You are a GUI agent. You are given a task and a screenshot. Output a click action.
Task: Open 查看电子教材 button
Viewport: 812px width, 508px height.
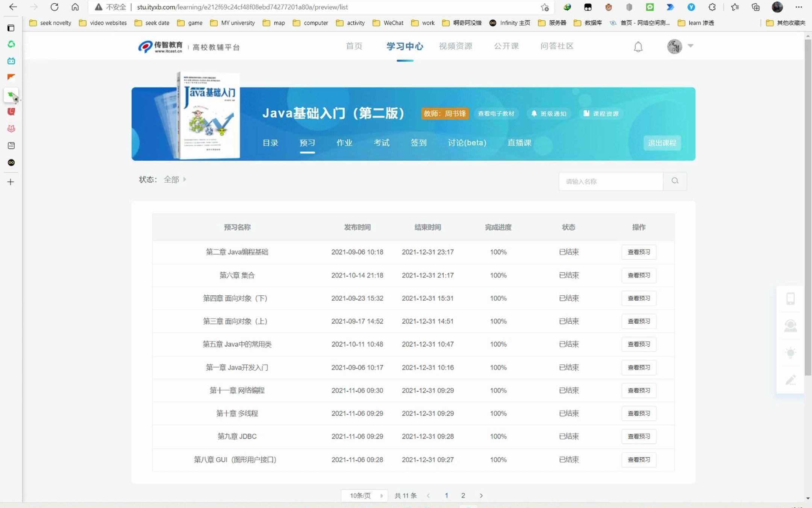(496, 114)
